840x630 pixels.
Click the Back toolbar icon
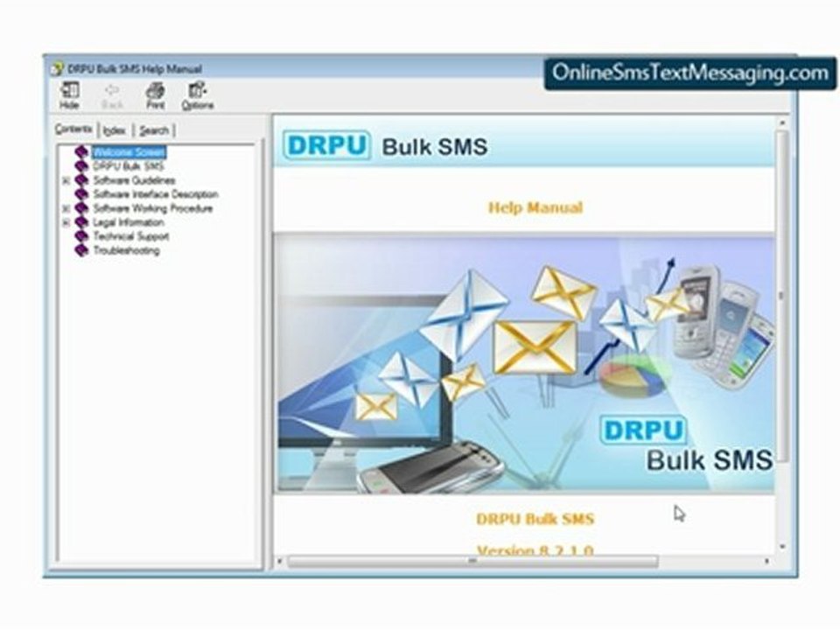[x=112, y=95]
